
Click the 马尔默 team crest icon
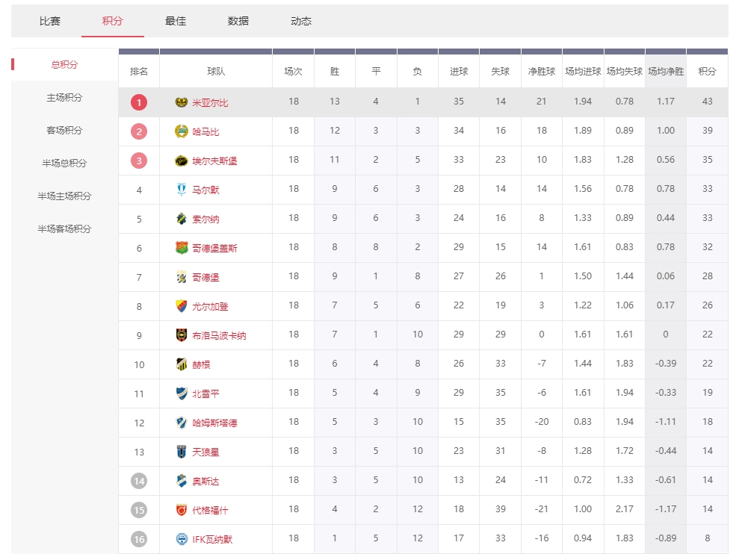point(182,190)
